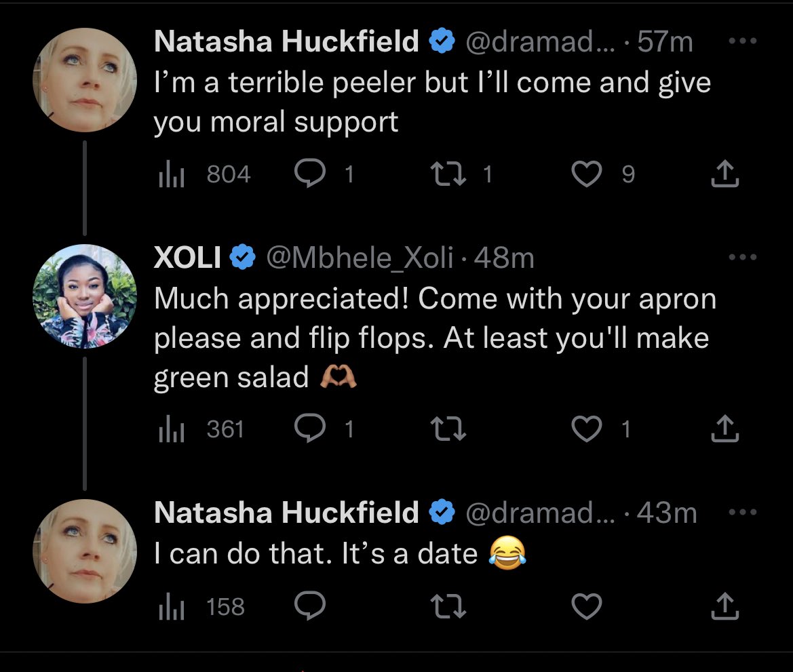Screen dimensions: 793x672
Task: Open Natasha Huckfield name on first tweet
Action: tap(286, 41)
